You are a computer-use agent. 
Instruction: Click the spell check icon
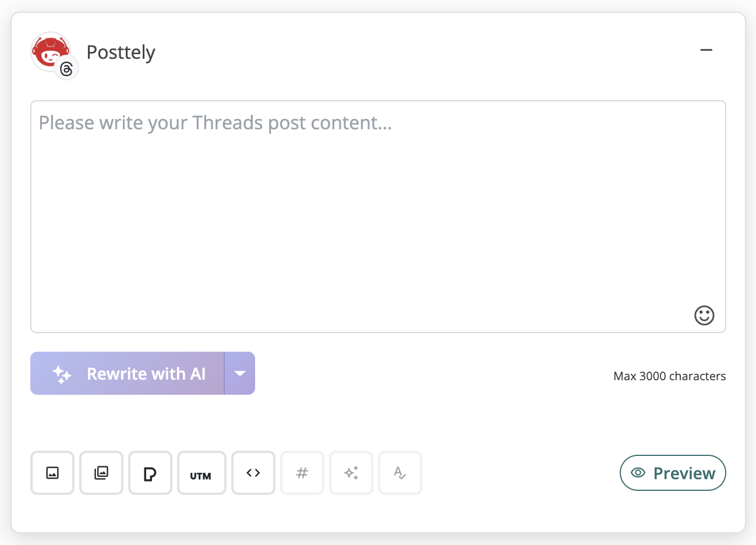click(400, 473)
